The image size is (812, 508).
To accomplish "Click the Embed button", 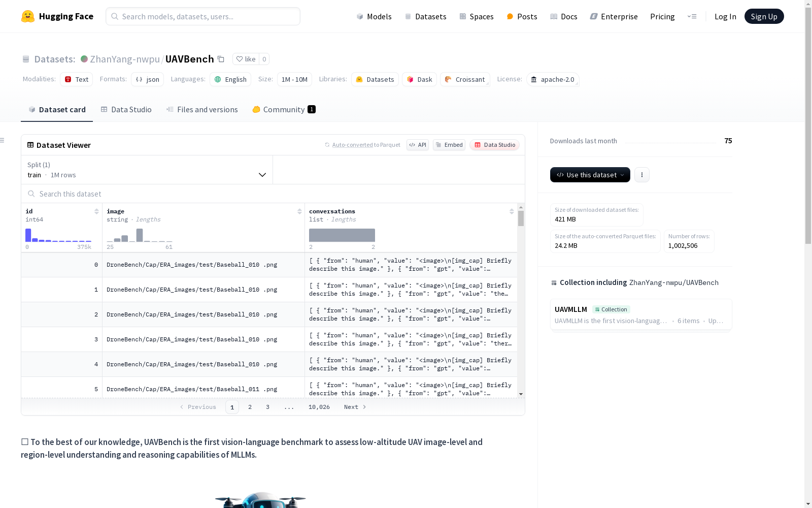I will [449, 145].
